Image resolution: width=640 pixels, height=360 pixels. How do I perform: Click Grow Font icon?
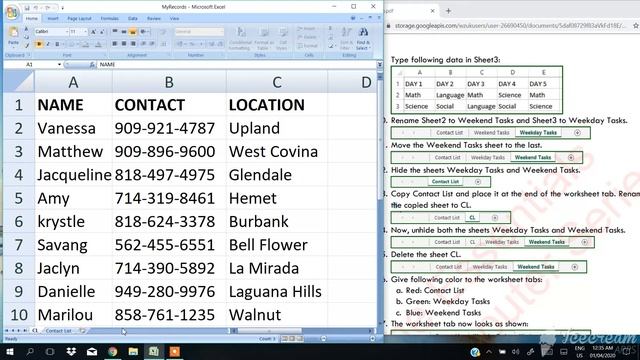point(93,31)
